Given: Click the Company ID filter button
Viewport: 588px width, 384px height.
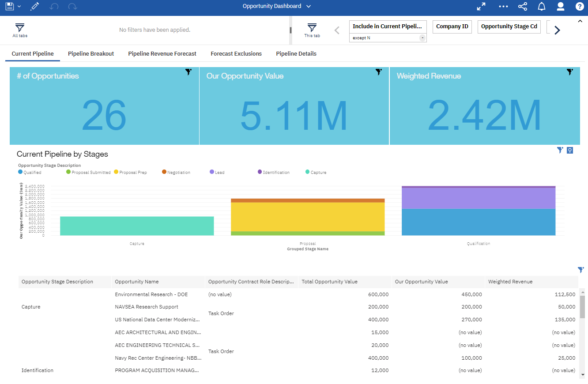Looking at the screenshot, I should [452, 26].
